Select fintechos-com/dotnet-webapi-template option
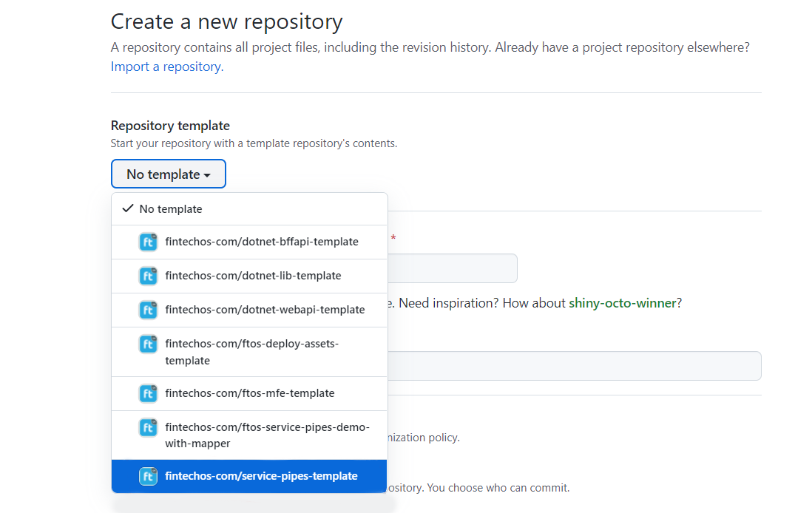 [x=265, y=310]
